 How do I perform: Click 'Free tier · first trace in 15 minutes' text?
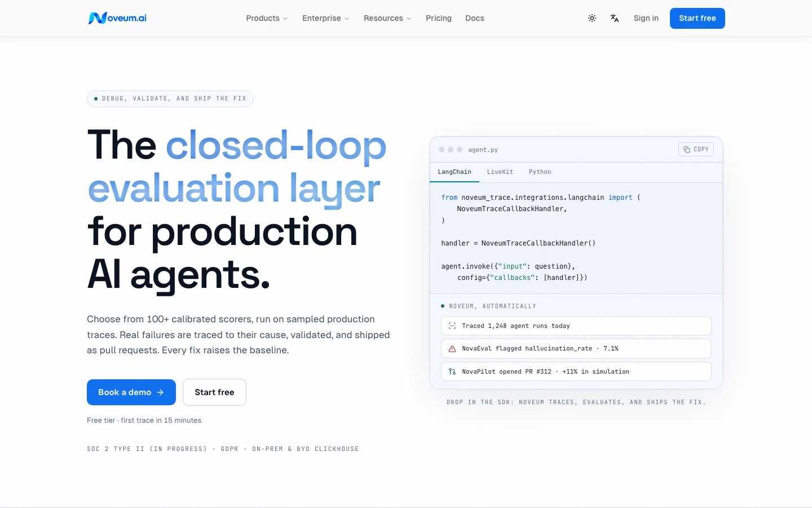(144, 421)
